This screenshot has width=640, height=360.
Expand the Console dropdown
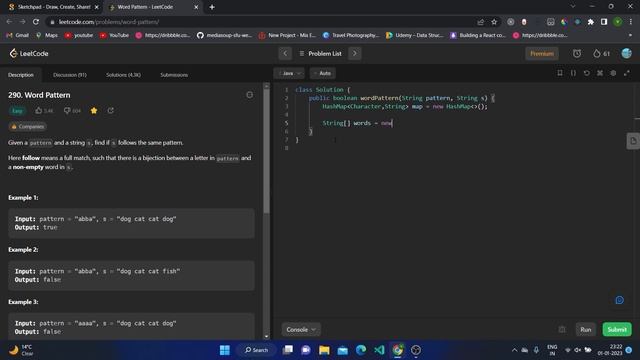(301, 329)
